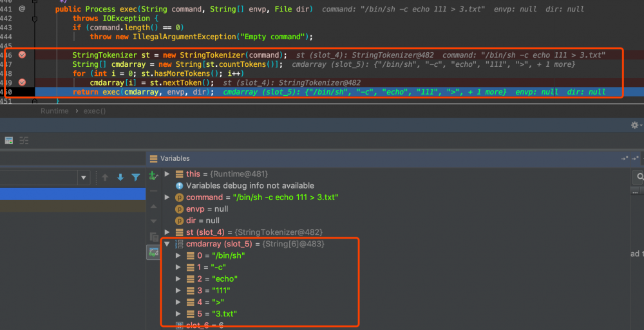Screen dimensions: 644x330
Task: Open the thread selector dropdown arrow
Action: tap(83, 178)
